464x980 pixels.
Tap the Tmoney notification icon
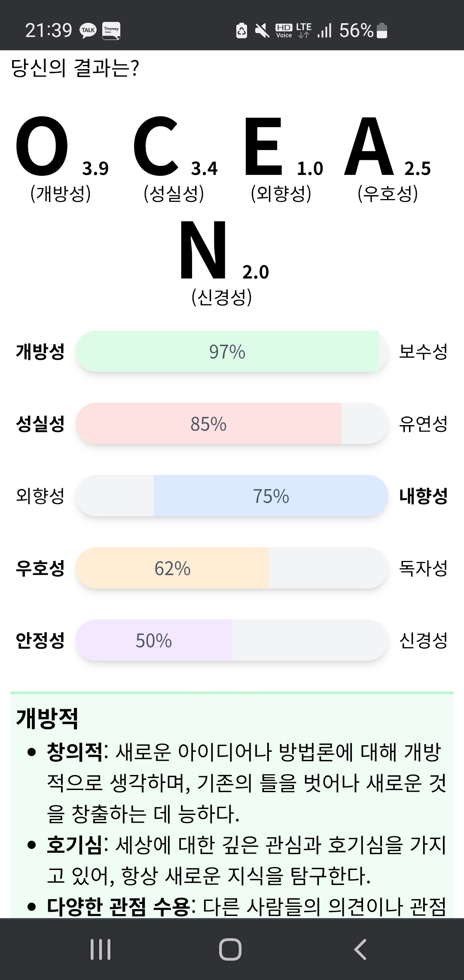click(x=111, y=31)
